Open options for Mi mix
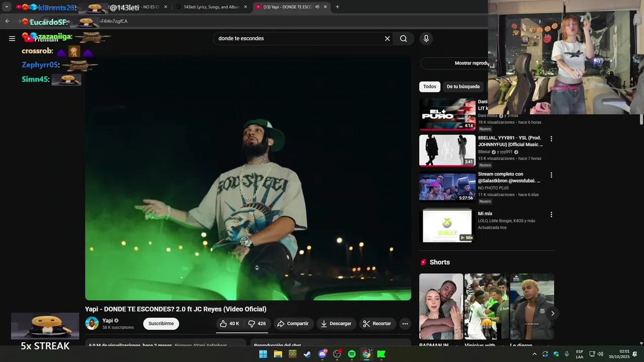This screenshot has width=644, height=362. (x=551, y=215)
